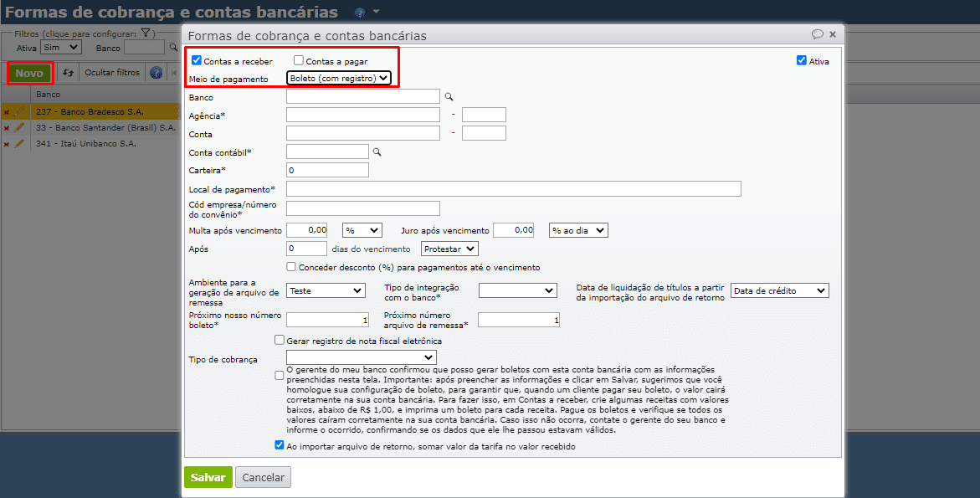Click the Após dias do vencimento field
Image resolution: width=980 pixels, height=498 pixels.
tap(306, 248)
